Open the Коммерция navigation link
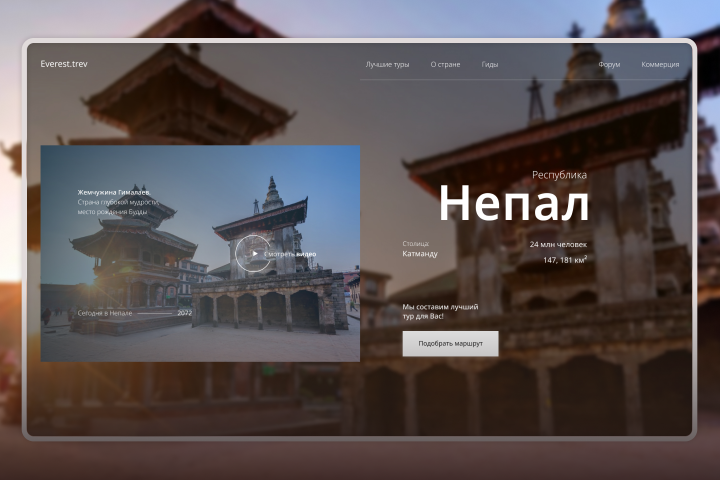720x480 pixels. [660, 64]
